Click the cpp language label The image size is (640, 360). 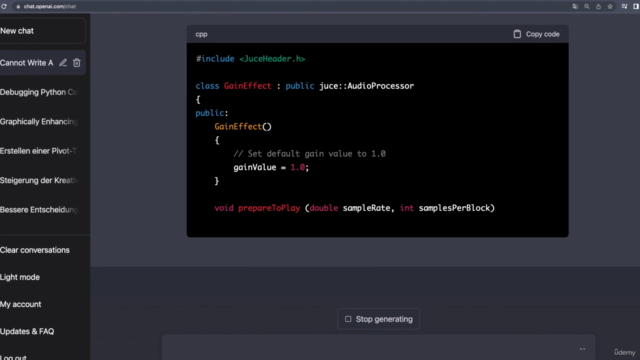pyautogui.click(x=201, y=34)
